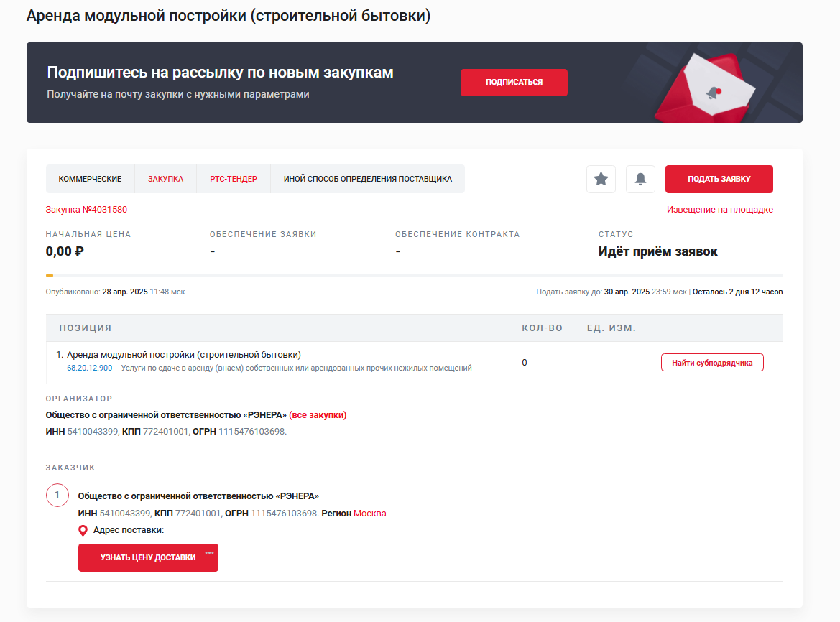The height and width of the screenshot is (622, 840).
Task: Click the application deadline progress bar
Action: coord(414,275)
